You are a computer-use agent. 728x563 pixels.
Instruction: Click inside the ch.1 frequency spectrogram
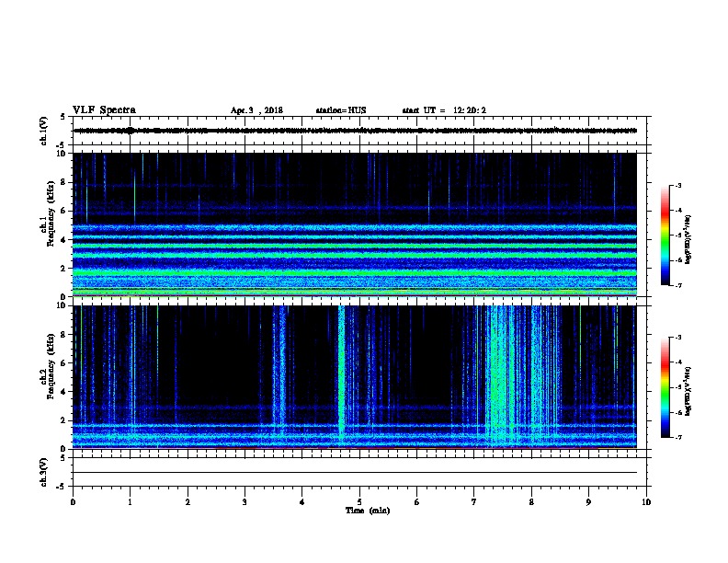click(x=355, y=224)
